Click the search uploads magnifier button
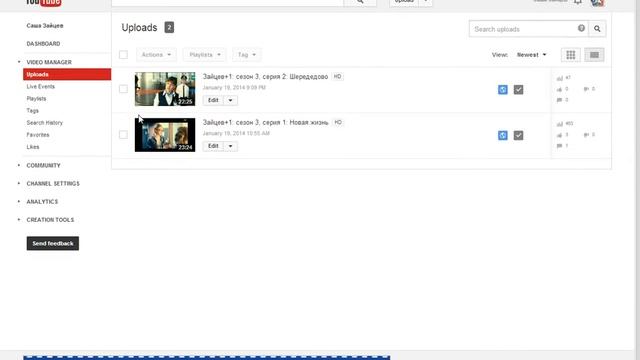Screen dimensions: 640x360 pos(597,29)
